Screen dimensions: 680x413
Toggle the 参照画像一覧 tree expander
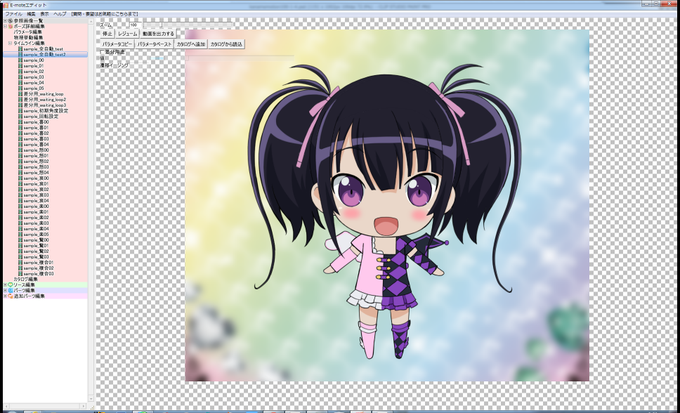[x=5, y=20]
